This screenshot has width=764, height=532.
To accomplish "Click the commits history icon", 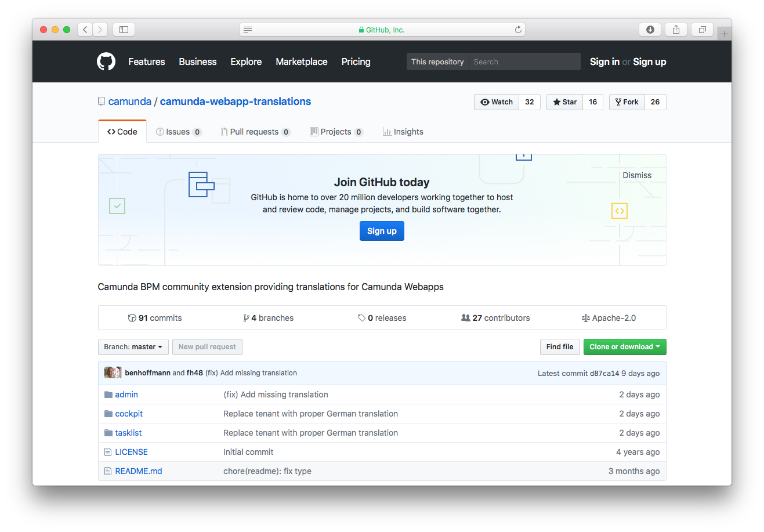I will (x=132, y=318).
